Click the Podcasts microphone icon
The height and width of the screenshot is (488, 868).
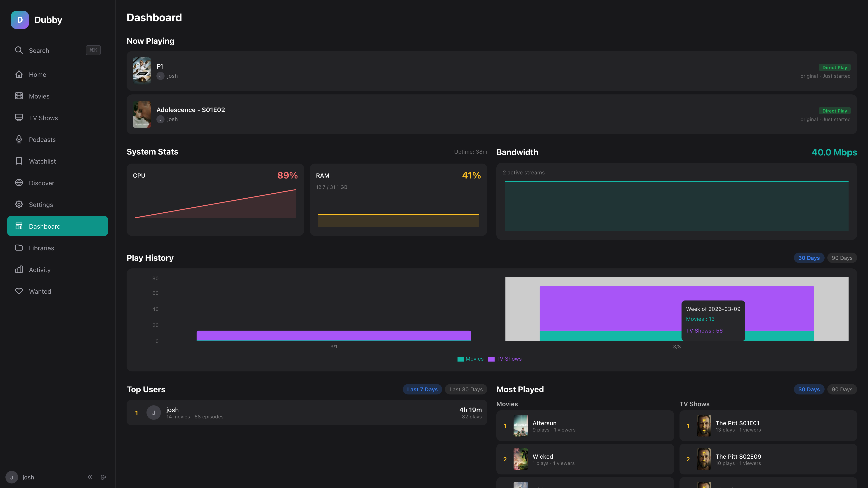click(x=19, y=139)
